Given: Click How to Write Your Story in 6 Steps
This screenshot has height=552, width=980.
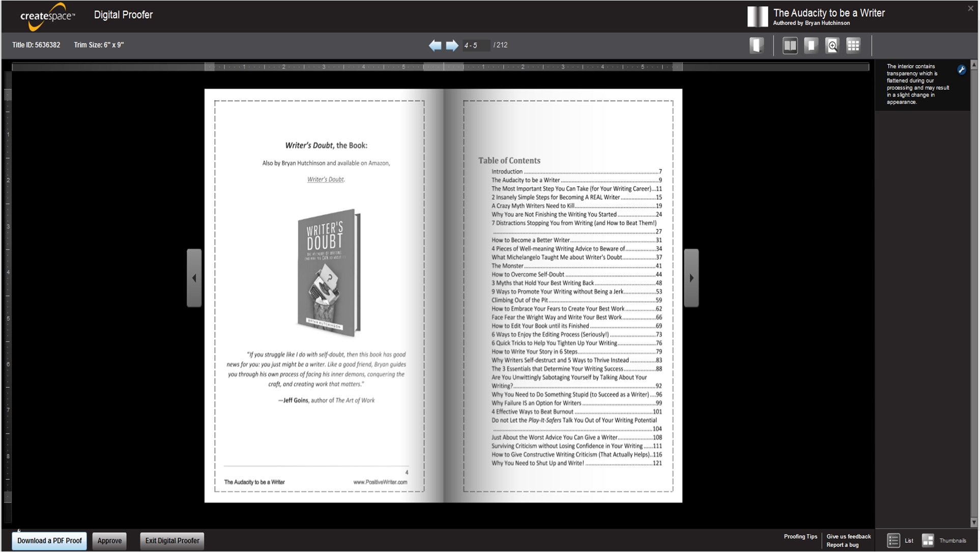Looking at the screenshot, I should (577, 352).
